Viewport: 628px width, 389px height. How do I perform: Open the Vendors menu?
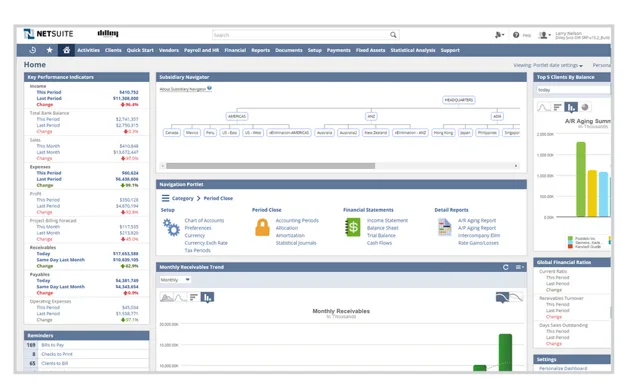[169, 50]
